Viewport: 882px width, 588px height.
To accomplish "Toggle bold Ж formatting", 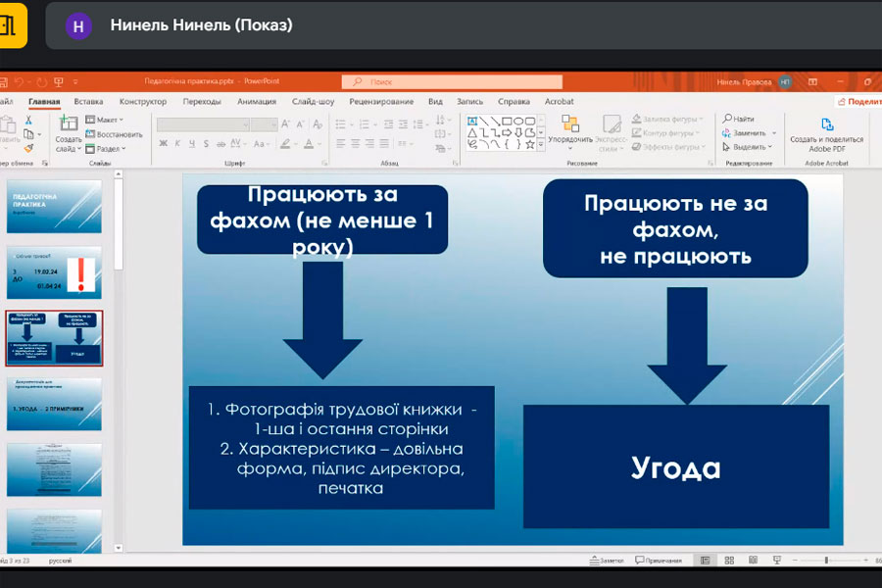I will [164, 144].
